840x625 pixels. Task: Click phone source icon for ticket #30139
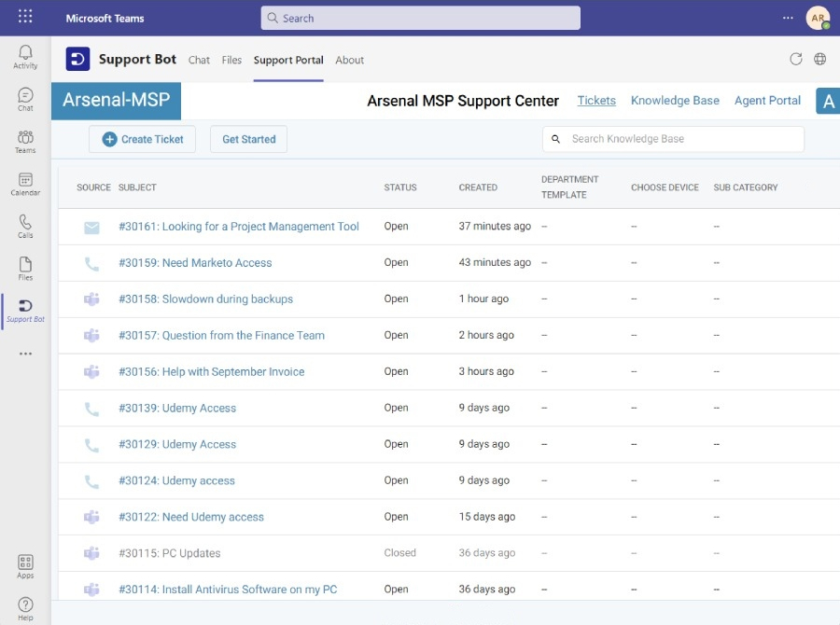(91, 410)
